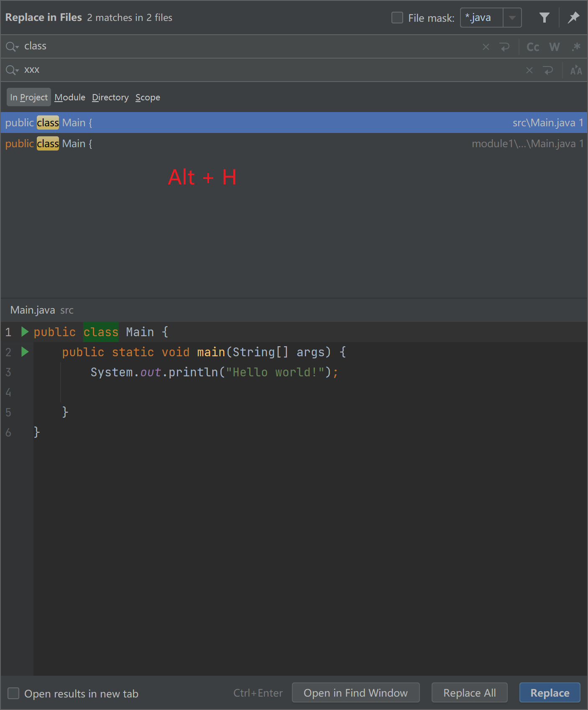
Task: Click line number 3 in preview gutter
Action: (8, 372)
